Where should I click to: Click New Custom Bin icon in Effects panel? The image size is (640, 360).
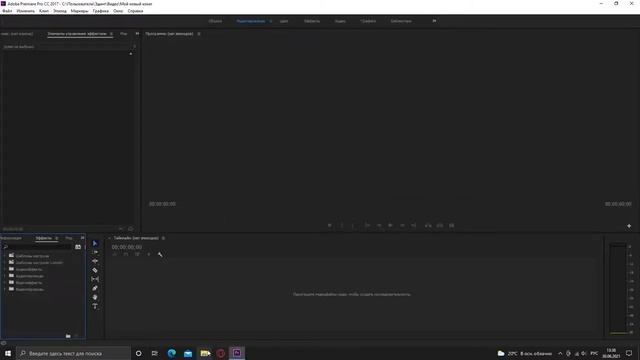[x=68, y=336]
